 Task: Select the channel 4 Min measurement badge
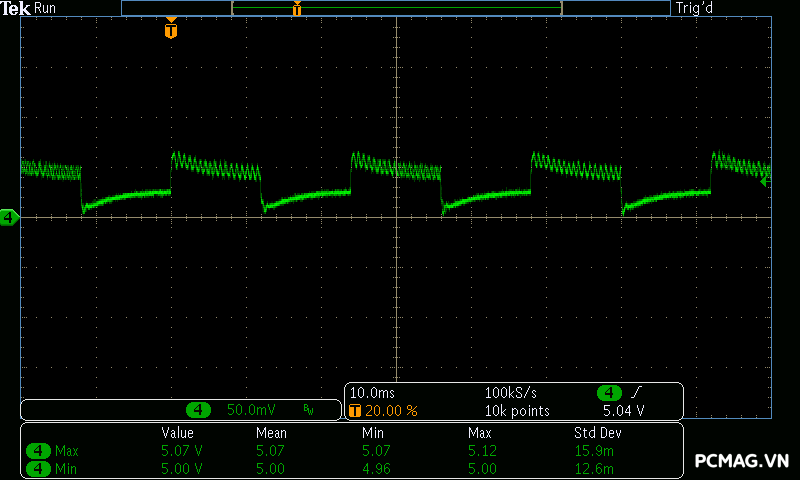pos(38,468)
